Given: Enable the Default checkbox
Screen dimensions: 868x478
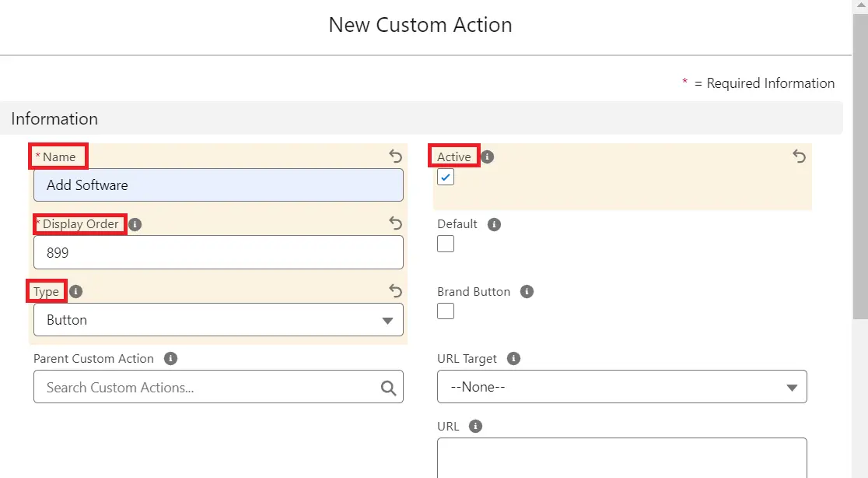Looking at the screenshot, I should tap(446, 244).
